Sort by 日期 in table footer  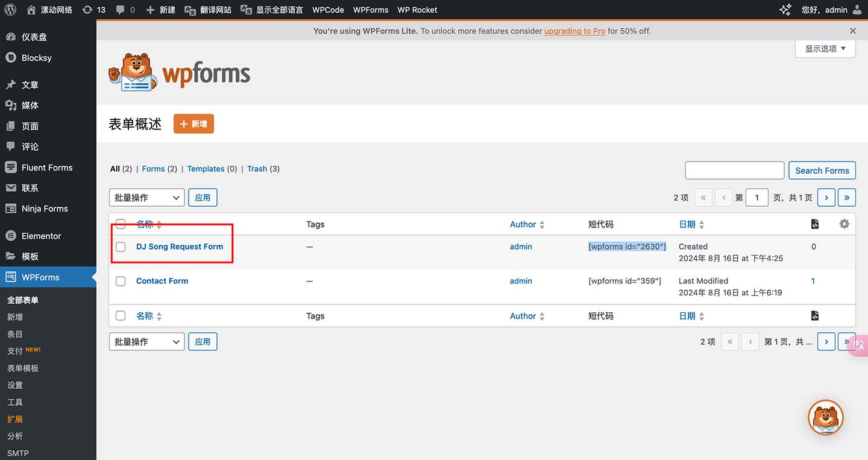click(x=691, y=316)
